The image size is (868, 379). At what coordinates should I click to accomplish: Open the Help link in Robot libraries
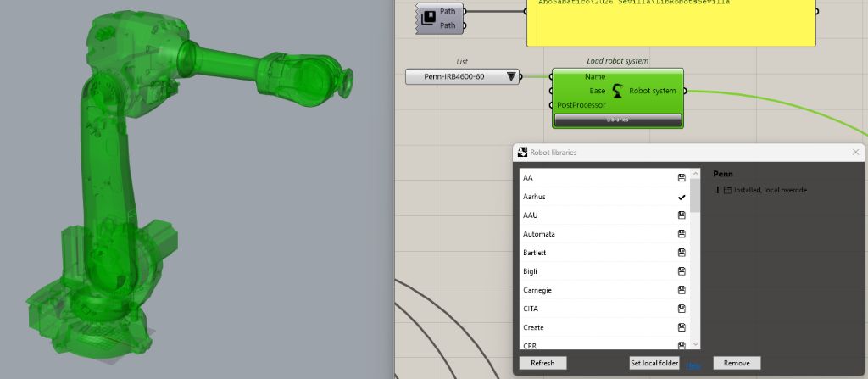click(x=693, y=365)
